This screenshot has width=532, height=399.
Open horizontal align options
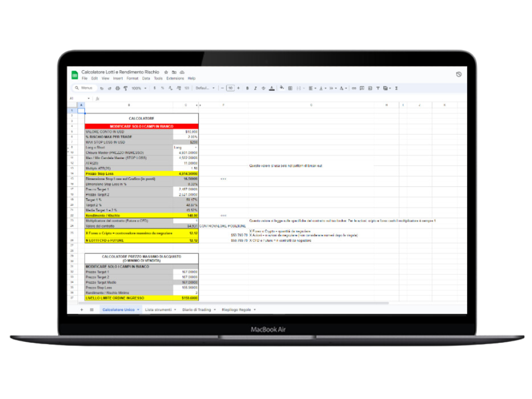[312, 88]
